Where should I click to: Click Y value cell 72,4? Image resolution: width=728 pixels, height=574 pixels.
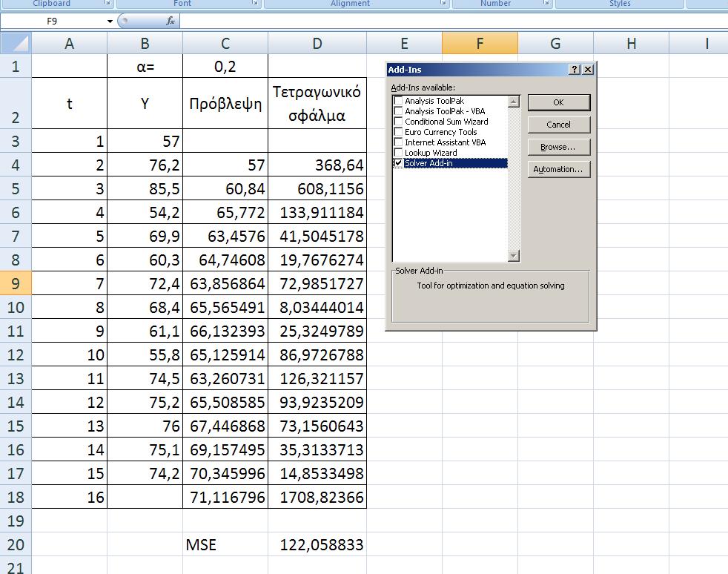coord(145,283)
